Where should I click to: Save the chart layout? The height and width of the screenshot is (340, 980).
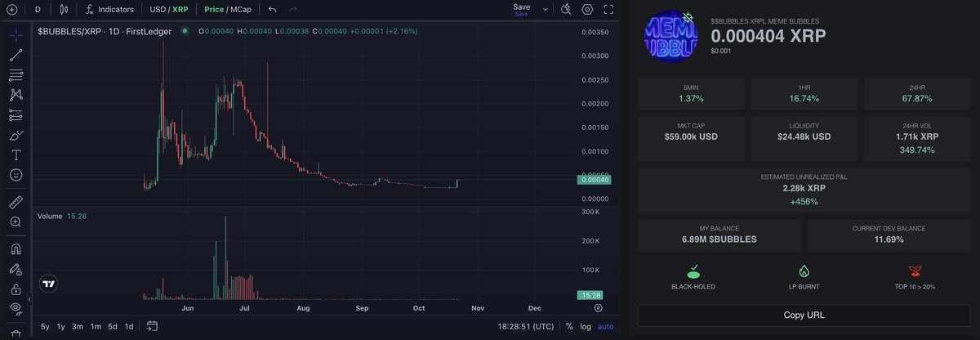(521, 9)
